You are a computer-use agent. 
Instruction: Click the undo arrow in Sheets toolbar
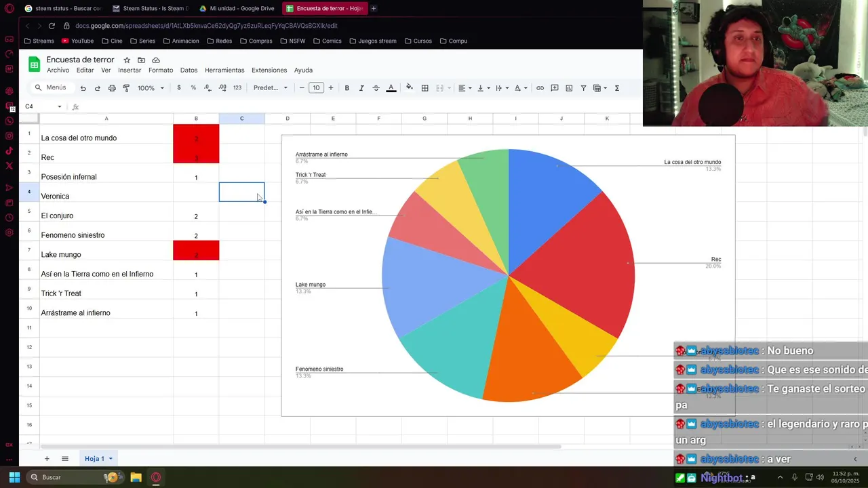pos(83,88)
